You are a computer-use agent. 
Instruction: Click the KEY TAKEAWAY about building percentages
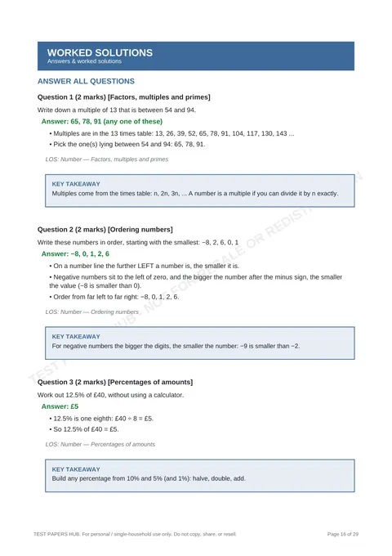point(200,476)
